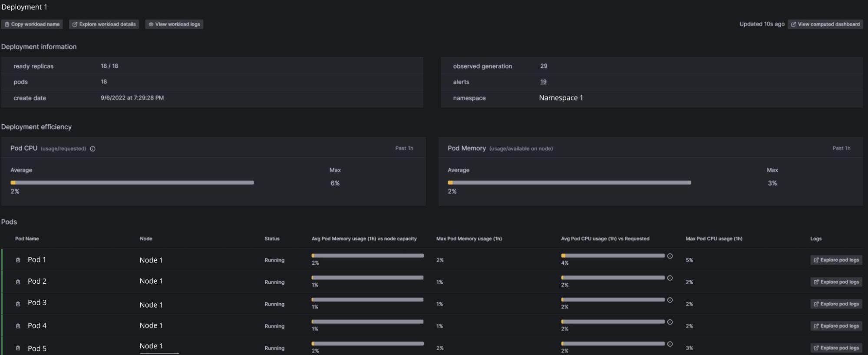Click copy icon beside Pod 3

click(18, 304)
